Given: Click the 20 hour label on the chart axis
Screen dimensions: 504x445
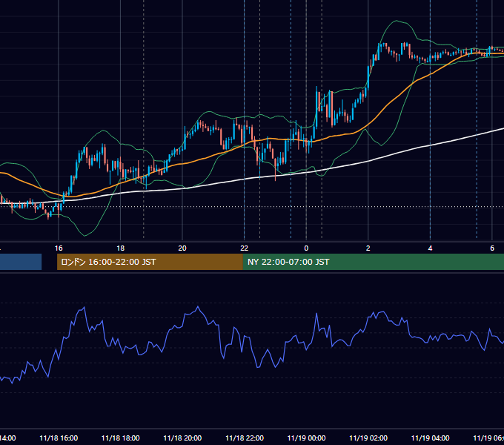Looking at the screenshot, I should [182, 248].
